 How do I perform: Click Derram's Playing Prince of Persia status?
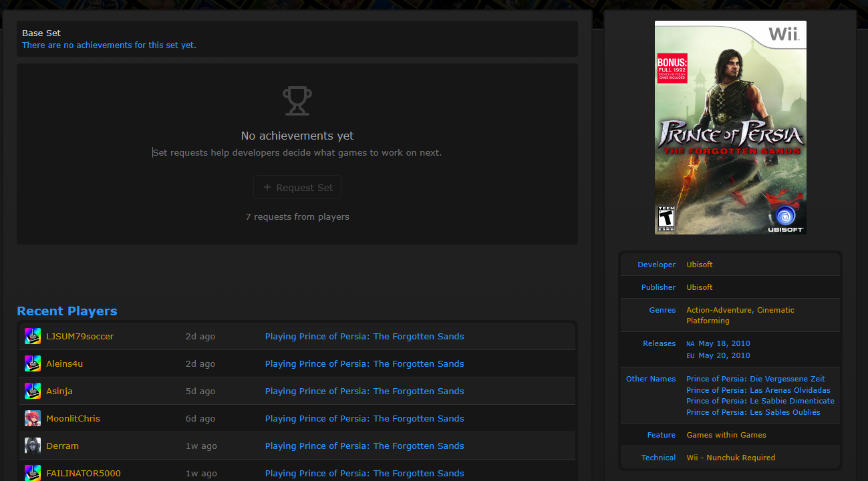pyautogui.click(x=364, y=446)
